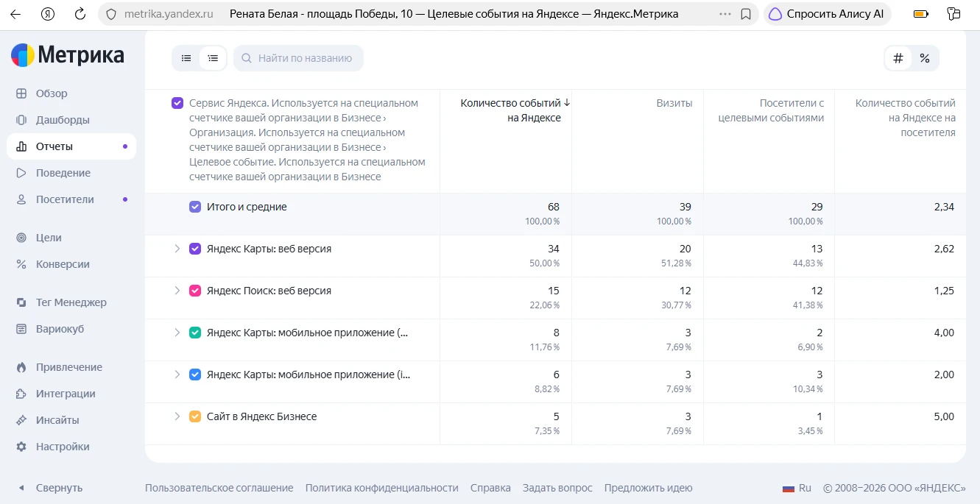Switch to the tree list view icon
This screenshot has width=980, height=504.
point(213,58)
